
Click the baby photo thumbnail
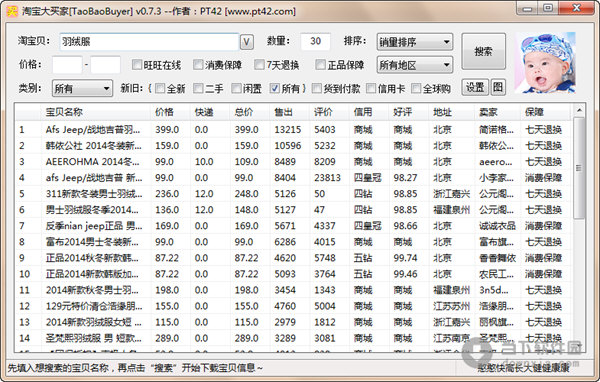545,62
